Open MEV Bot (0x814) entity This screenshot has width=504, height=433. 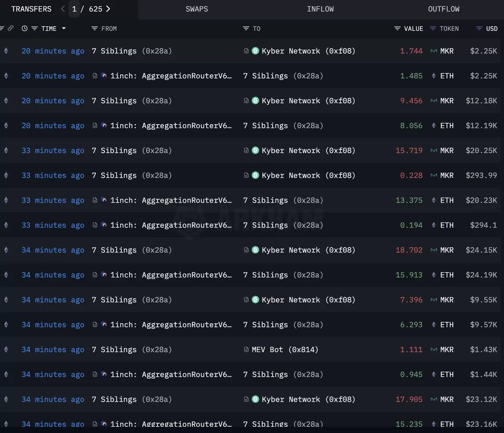click(x=285, y=350)
